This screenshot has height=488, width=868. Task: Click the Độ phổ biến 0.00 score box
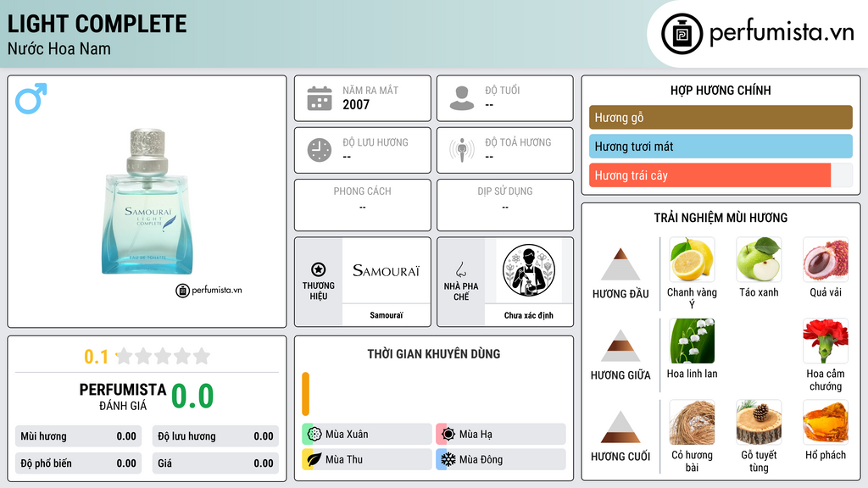pyautogui.click(x=79, y=463)
